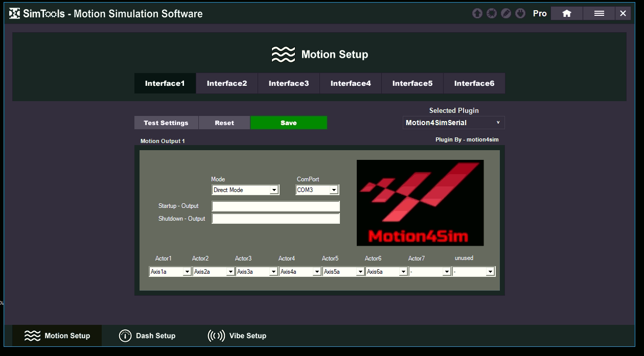This screenshot has height=356, width=644.
Task: Click the up-arrow status icon in title bar
Action: point(477,14)
